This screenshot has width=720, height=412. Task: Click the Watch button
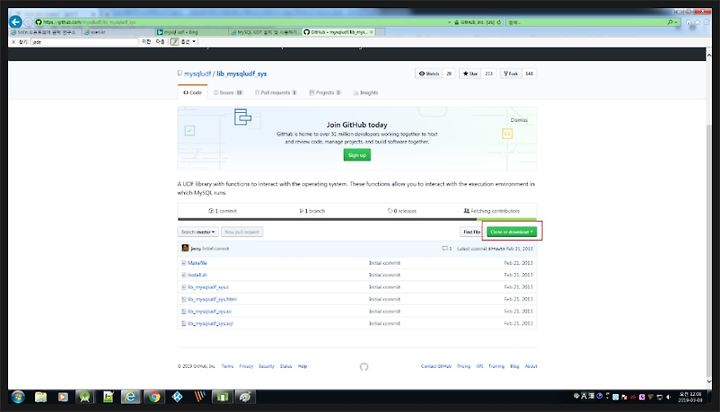(x=429, y=73)
